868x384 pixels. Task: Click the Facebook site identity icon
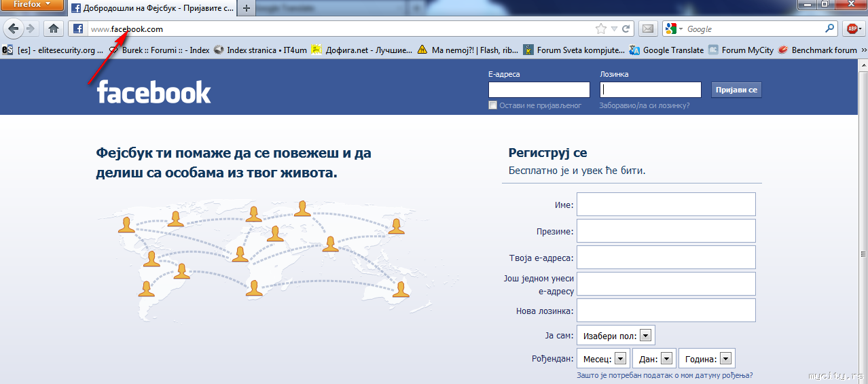tap(78, 29)
